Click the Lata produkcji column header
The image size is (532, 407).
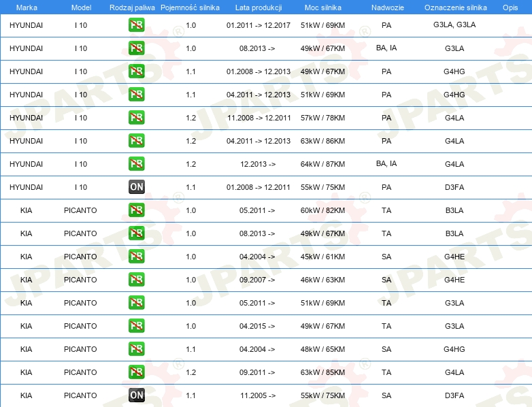(x=258, y=7)
